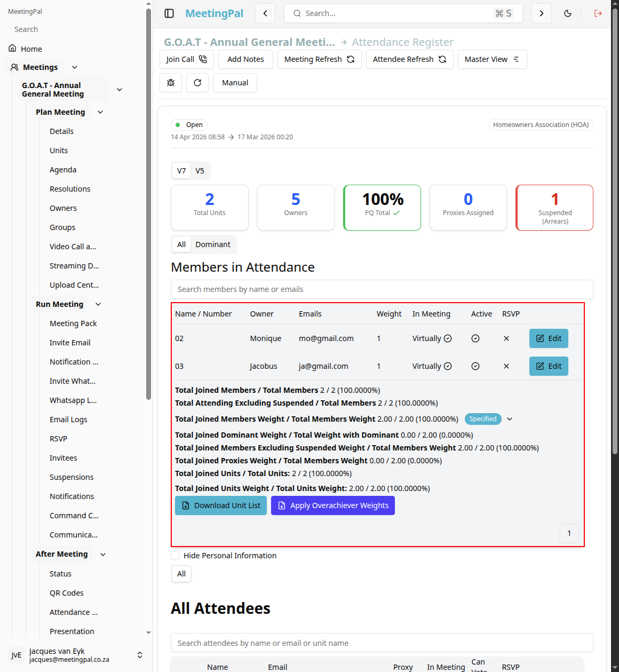Click the red logout icon
Screen dimensions: 619x672
598,13
